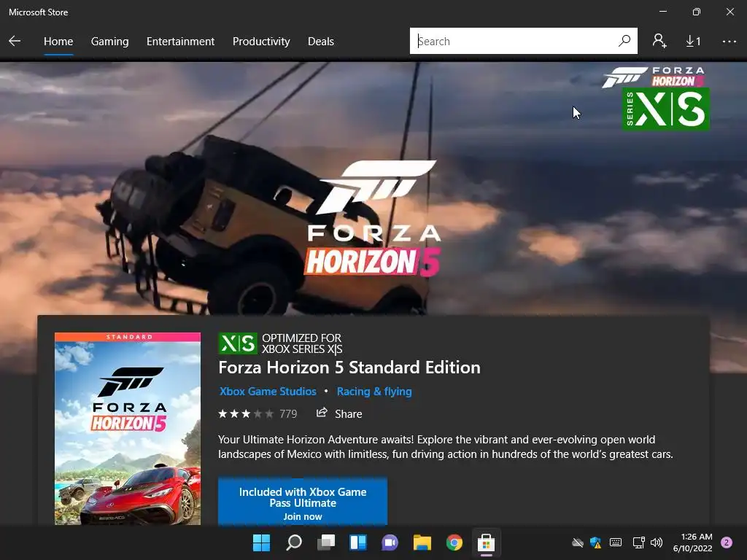
Task: Click the OneDrive tray icon
Action: tap(578, 542)
